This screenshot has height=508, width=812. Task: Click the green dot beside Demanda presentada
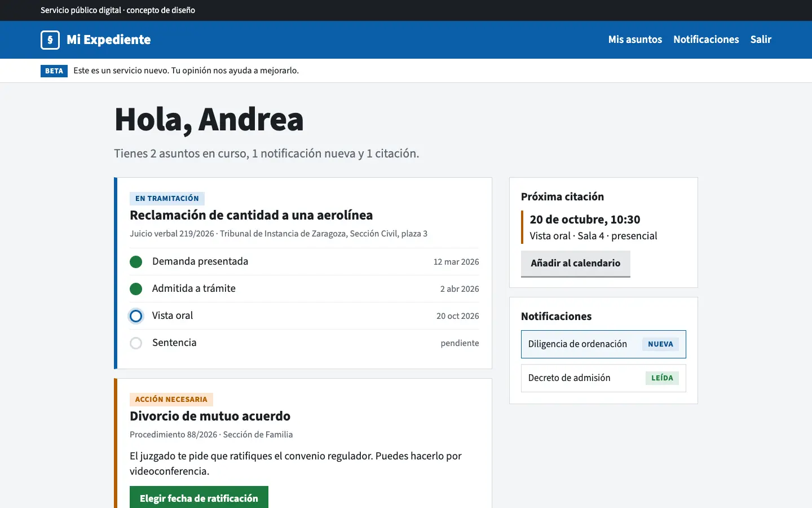(x=136, y=262)
